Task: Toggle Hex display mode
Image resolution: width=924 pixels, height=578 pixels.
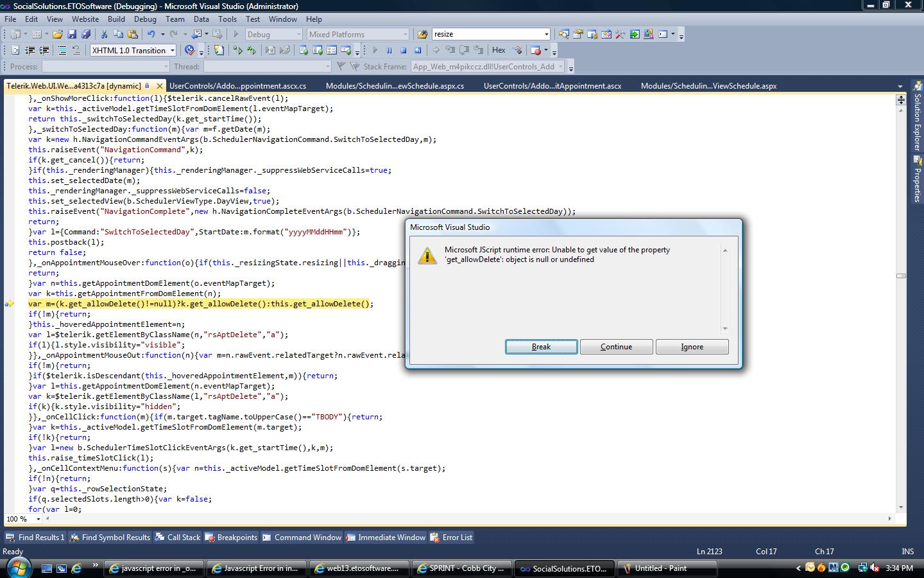Action: point(499,50)
